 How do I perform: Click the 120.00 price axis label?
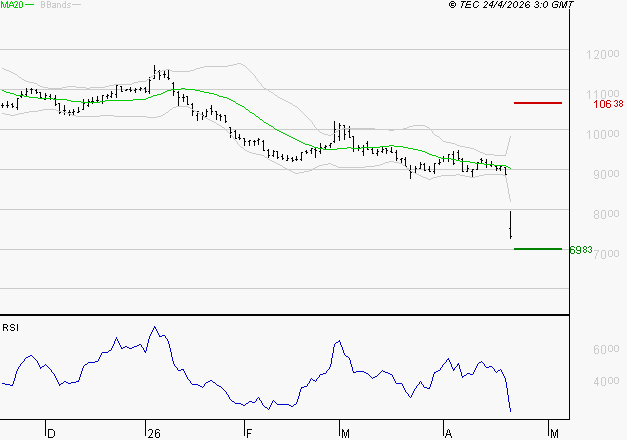[603, 54]
